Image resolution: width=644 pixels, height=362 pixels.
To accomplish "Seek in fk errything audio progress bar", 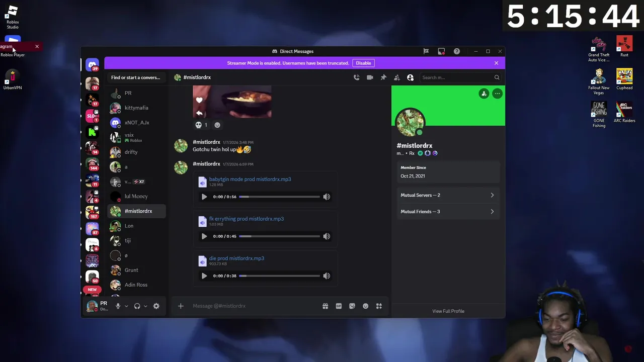I will pos(279,236).
